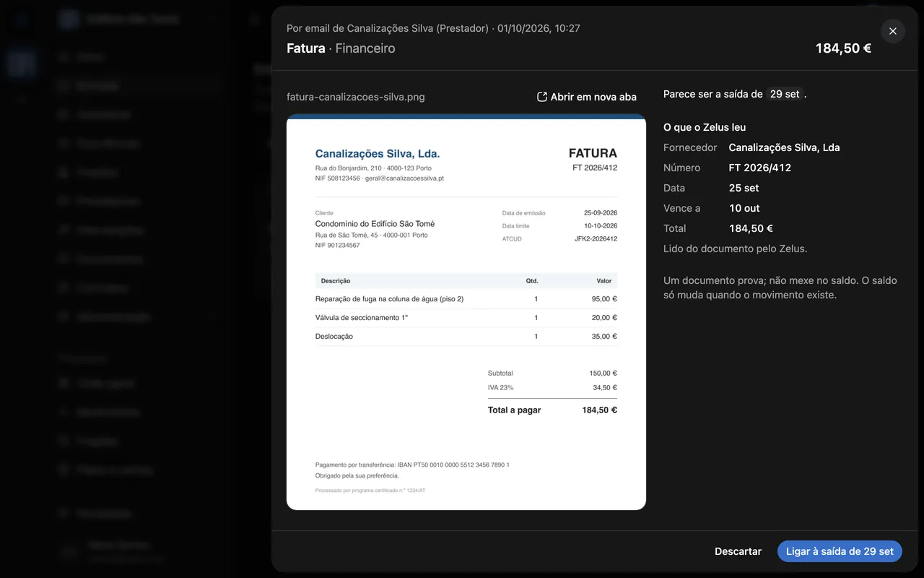Open the invoice via "Abrir em nova aba"
Screen dimensions: 924x578
(x=587, y=97)
